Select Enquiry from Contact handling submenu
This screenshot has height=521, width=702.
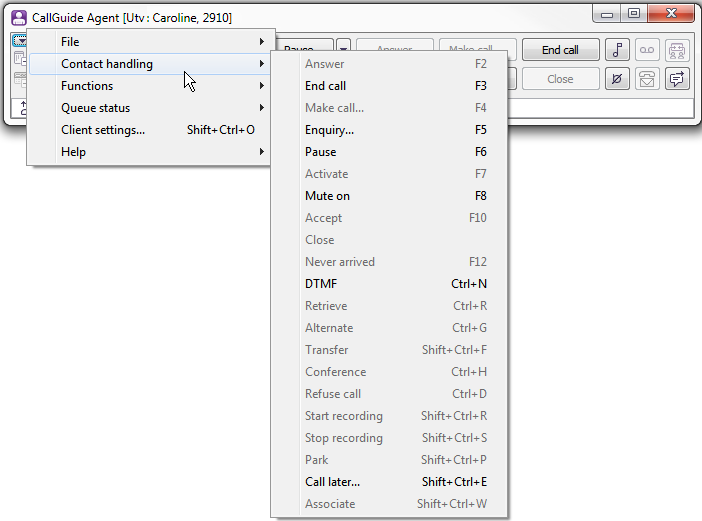pos(329,130)
